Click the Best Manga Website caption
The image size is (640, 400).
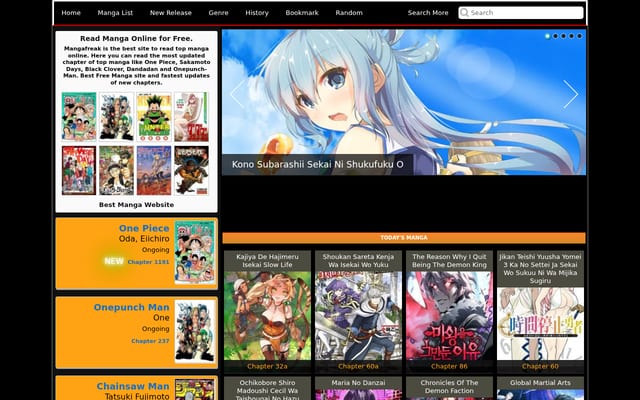pyautogui.click(x=136, y=205)
